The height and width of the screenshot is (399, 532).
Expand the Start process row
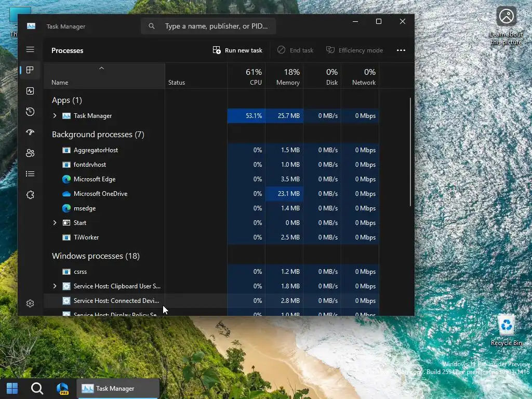55,223
